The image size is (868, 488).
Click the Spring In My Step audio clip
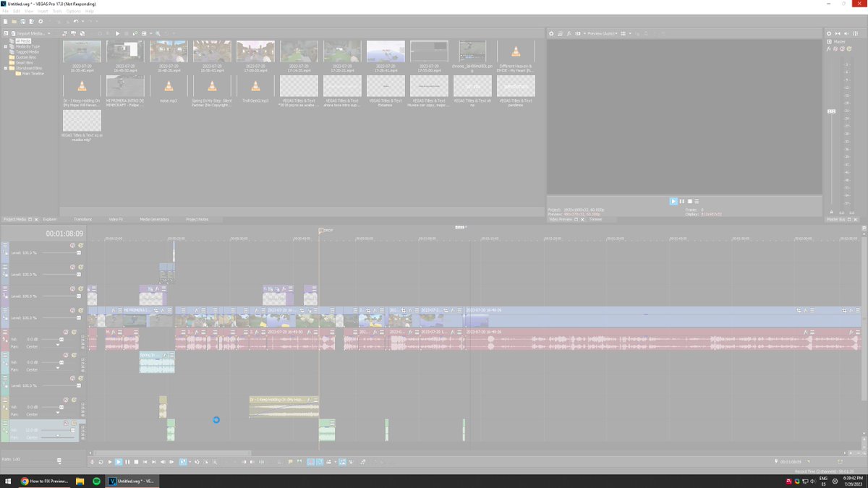coord(157,361)
